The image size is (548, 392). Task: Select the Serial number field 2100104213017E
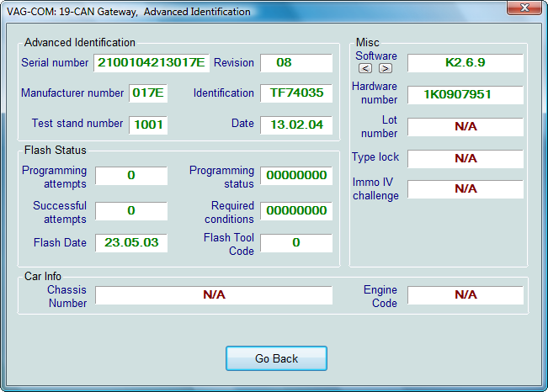click(152, 63)
